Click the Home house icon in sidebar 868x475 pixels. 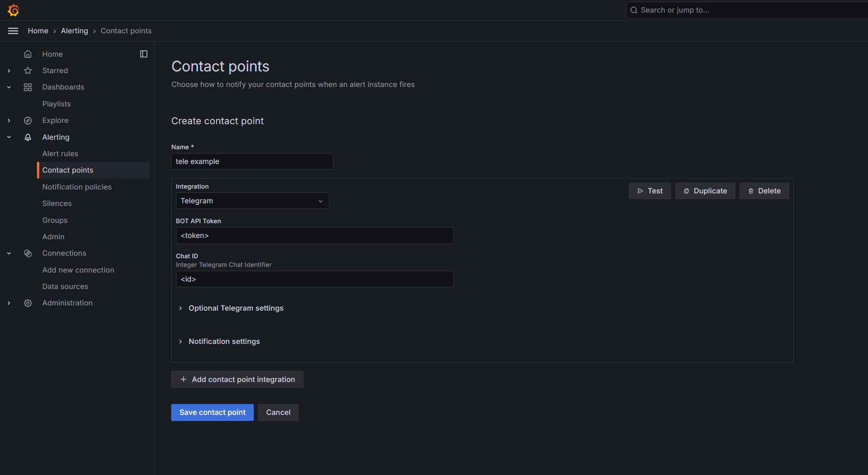[x=28, y=54]
